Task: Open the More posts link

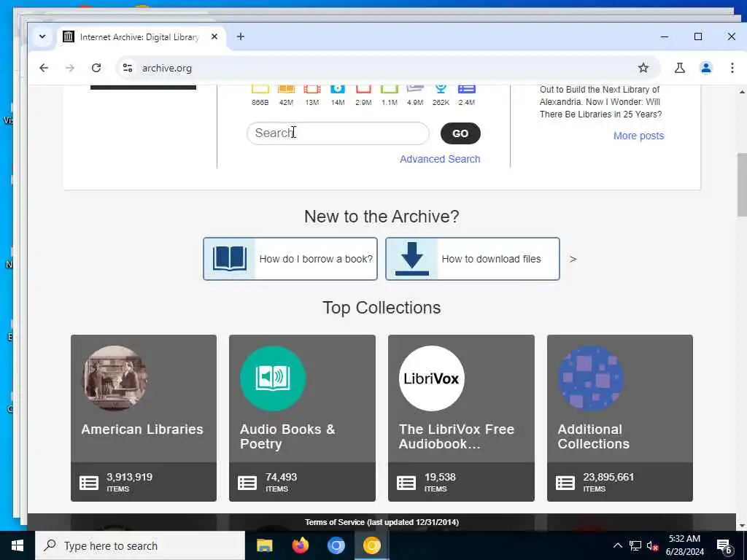Action: (x=638, y=136)
